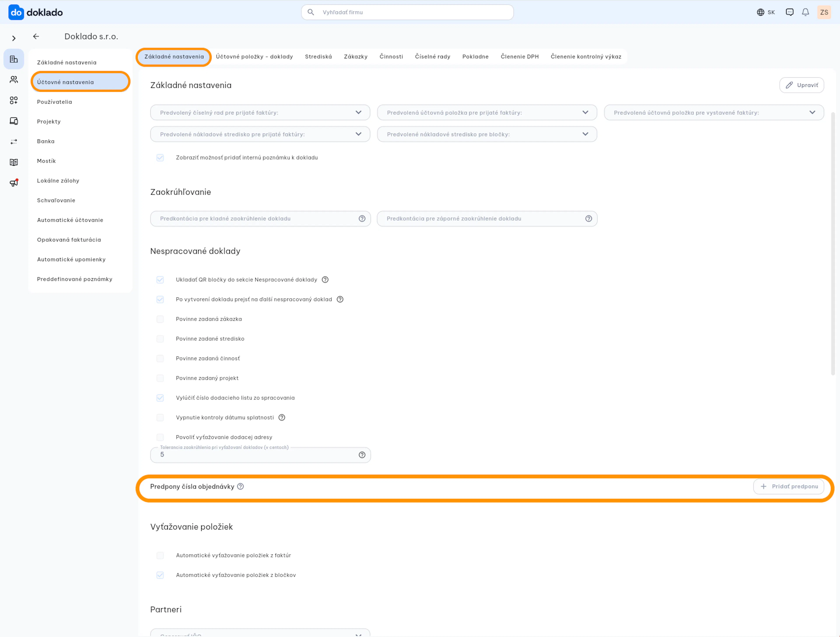Open the chat feedback icon
The image size is (840, 637).
coord(789,12)
